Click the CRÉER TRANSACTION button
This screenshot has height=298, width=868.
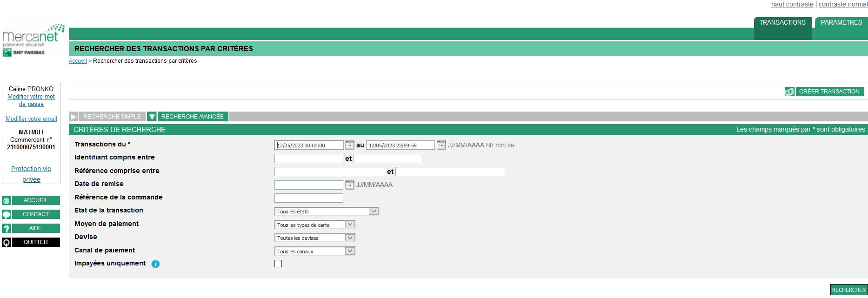829,92
